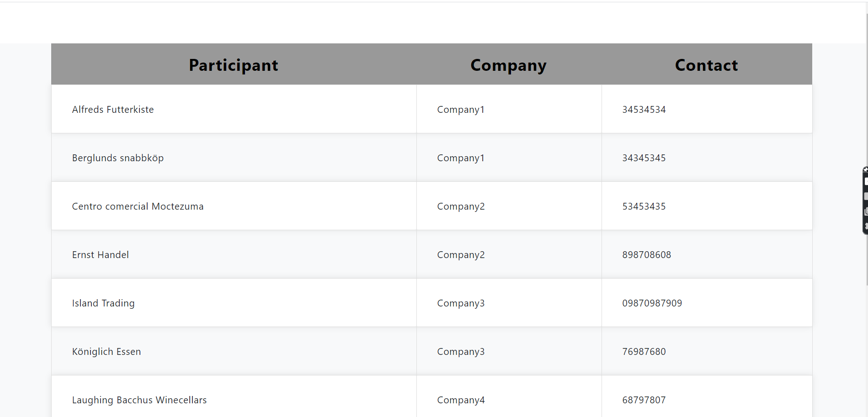Click the Island Trading entry
The height and width of the screenshot is (417, 868).
click(x=103, y=303)
